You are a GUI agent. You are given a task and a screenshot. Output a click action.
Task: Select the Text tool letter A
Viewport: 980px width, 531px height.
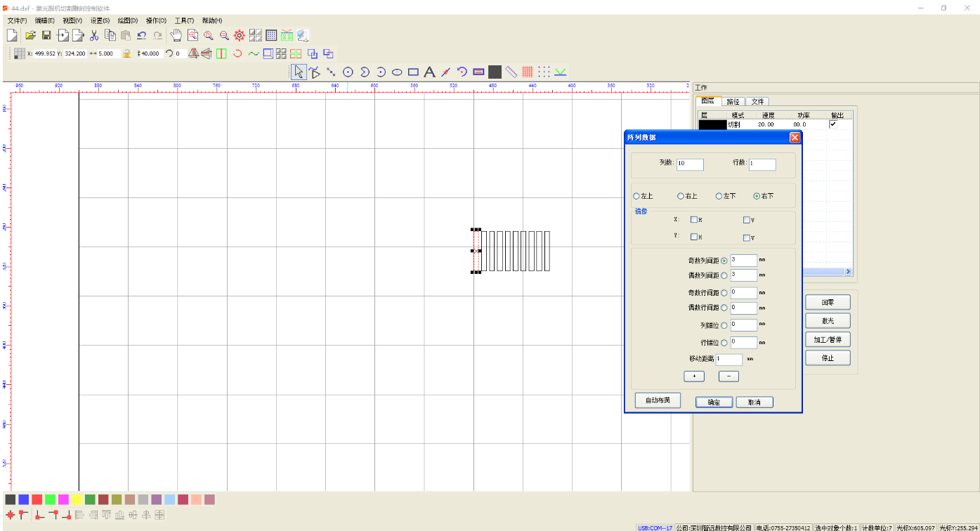[429, 72]
